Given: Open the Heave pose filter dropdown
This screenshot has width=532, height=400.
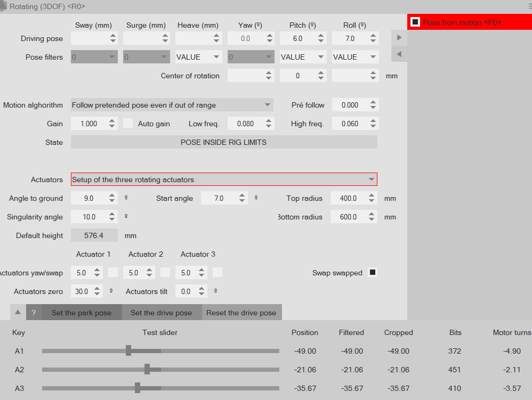Looking at the screenshot, I should (x=198, y=57).
